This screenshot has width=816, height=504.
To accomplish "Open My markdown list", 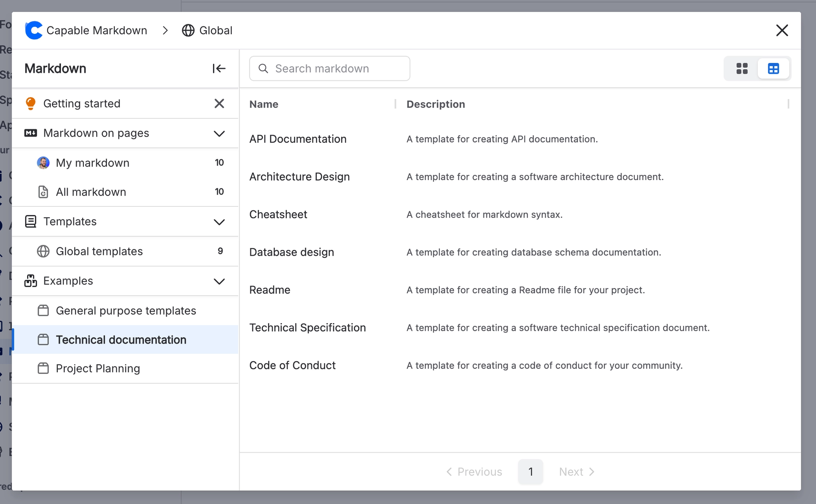I will point(92,163).
